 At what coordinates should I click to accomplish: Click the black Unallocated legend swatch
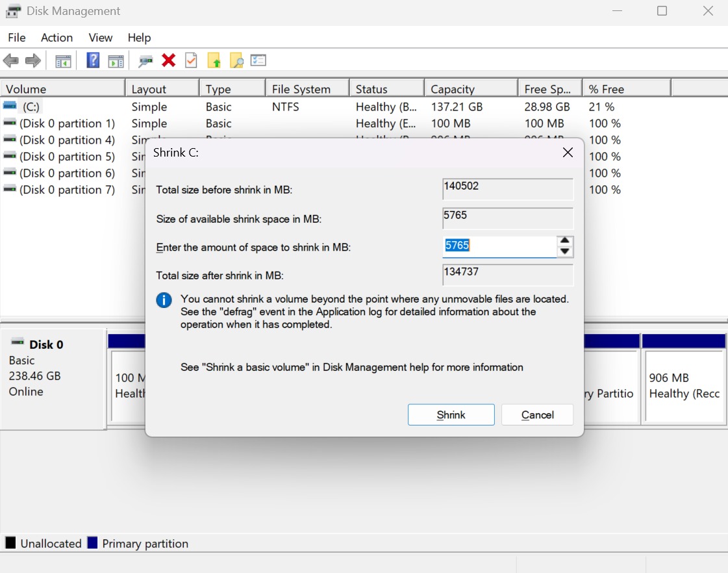tap(10, 542)
